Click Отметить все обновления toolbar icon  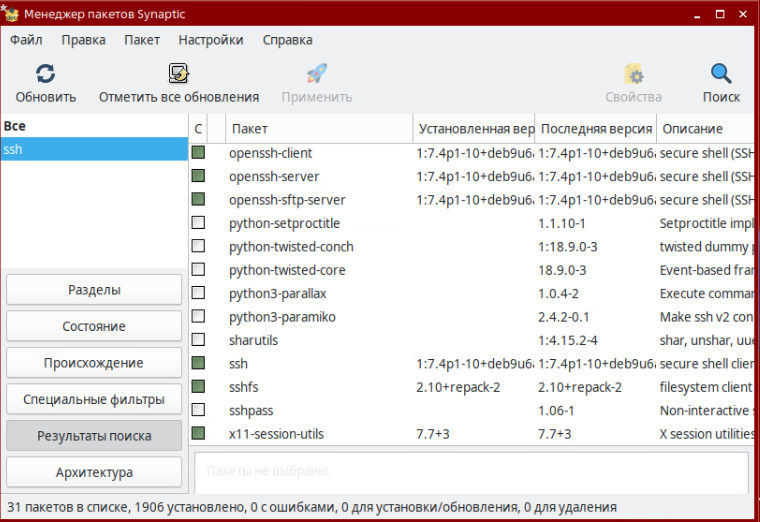click(x=179, y=74)
